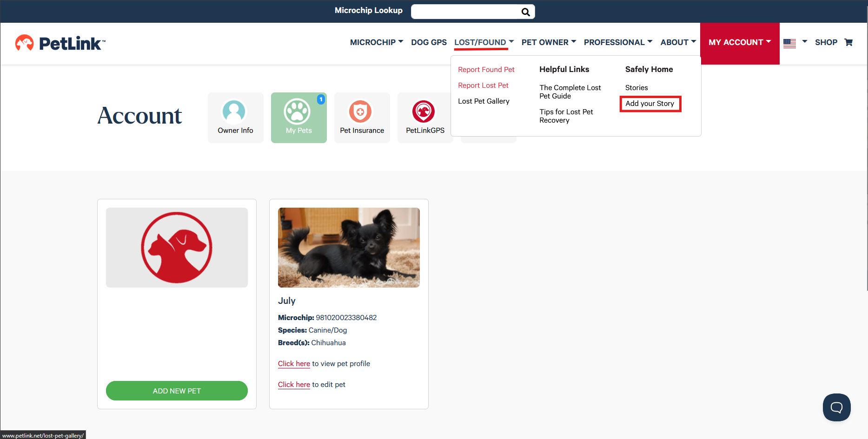Click here to edit pet

pyautogui.click(x=294, y=385)
